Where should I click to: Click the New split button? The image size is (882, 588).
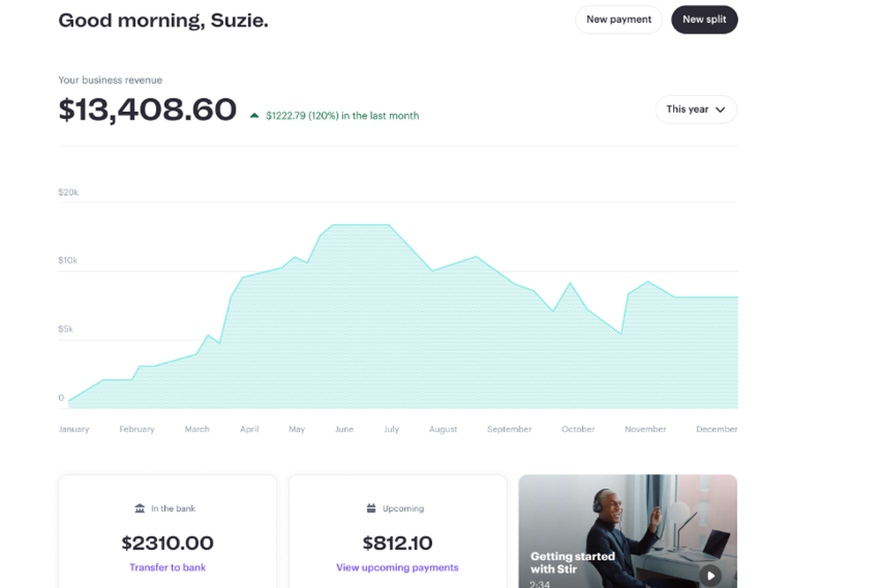[x=704, y=19]
